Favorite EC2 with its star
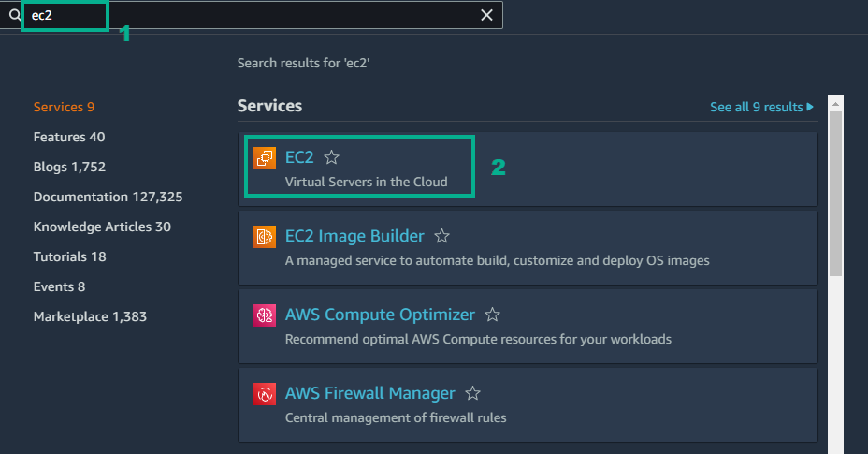The image size is (868, 454). coord(332,157)
